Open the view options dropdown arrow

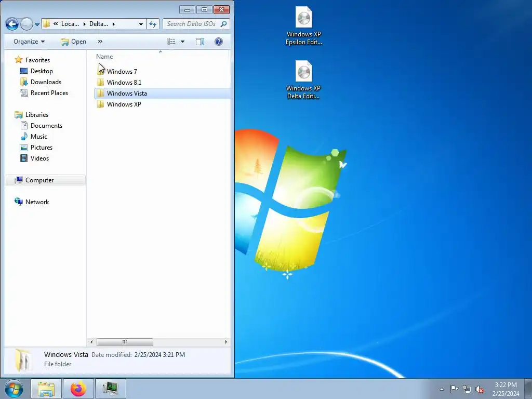182,42
